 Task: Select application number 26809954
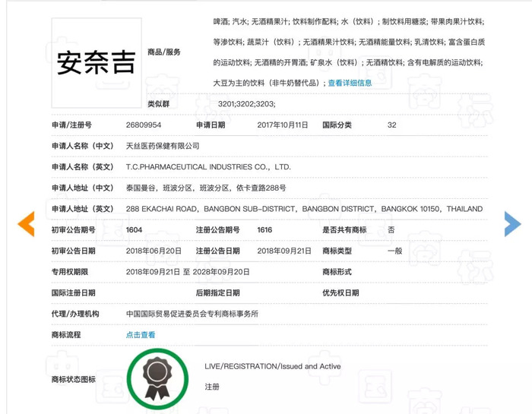(144, 125)
